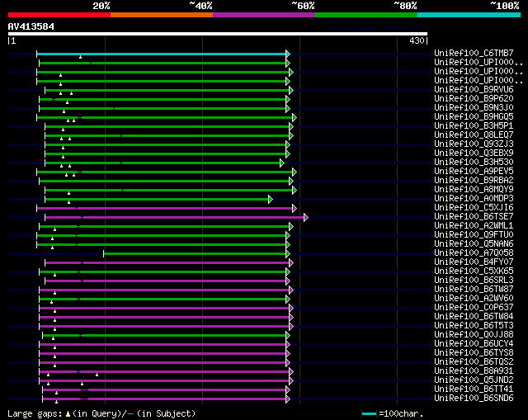Open hit UniRef100_A2WML1
The image size is (528, 420).
point(474,226)
